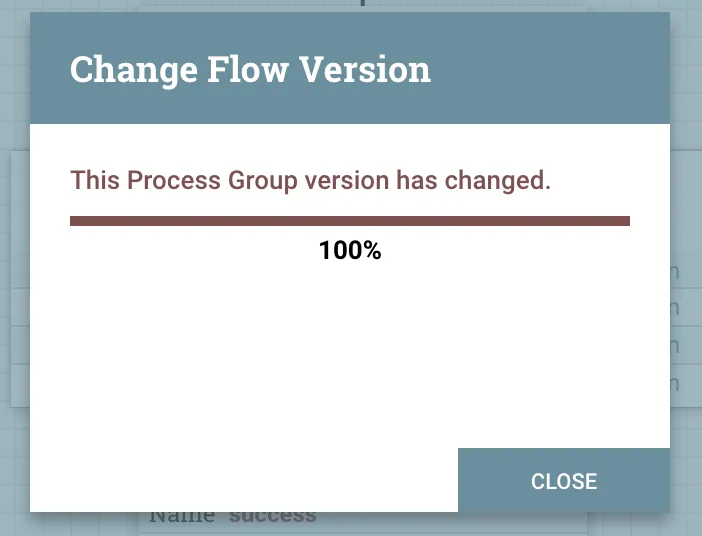This screenshot has height=536, width=702.
Task: Click the "Name" label behind the dialog
Action: (x=182, y=518)
